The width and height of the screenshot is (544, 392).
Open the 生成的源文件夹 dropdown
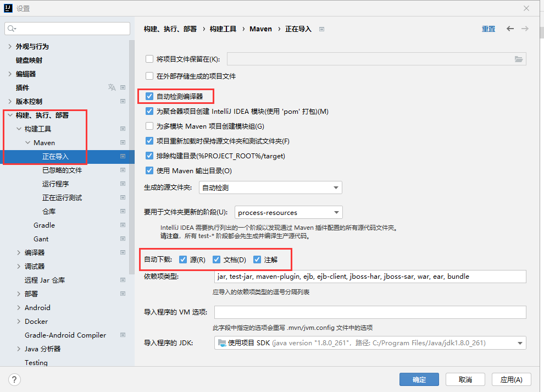tap(270, 187)
